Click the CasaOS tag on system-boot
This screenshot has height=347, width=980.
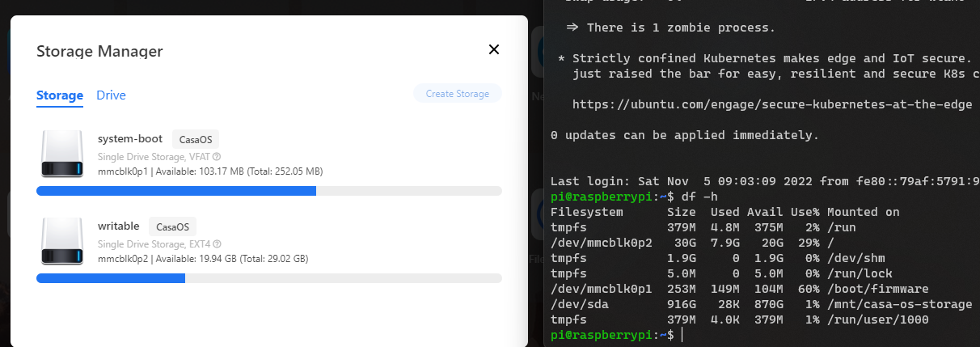(196, 139)
